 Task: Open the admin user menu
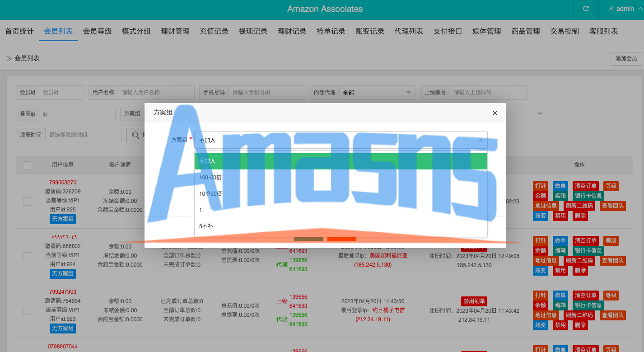[625, 9]
